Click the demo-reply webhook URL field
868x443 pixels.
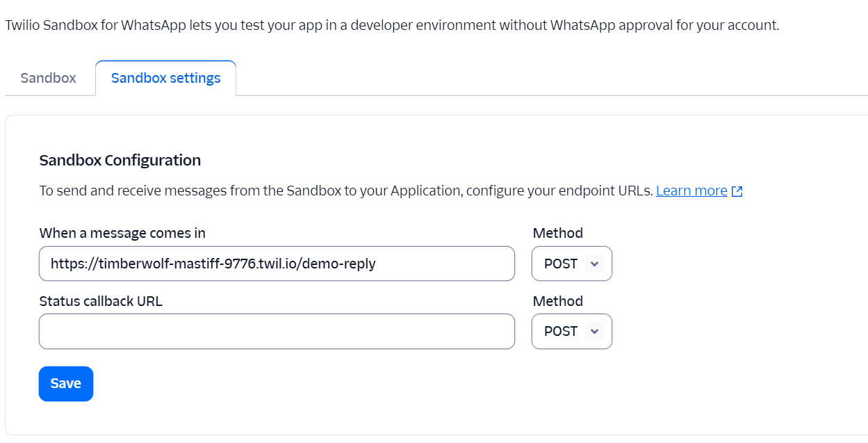[x=277, y=264]
